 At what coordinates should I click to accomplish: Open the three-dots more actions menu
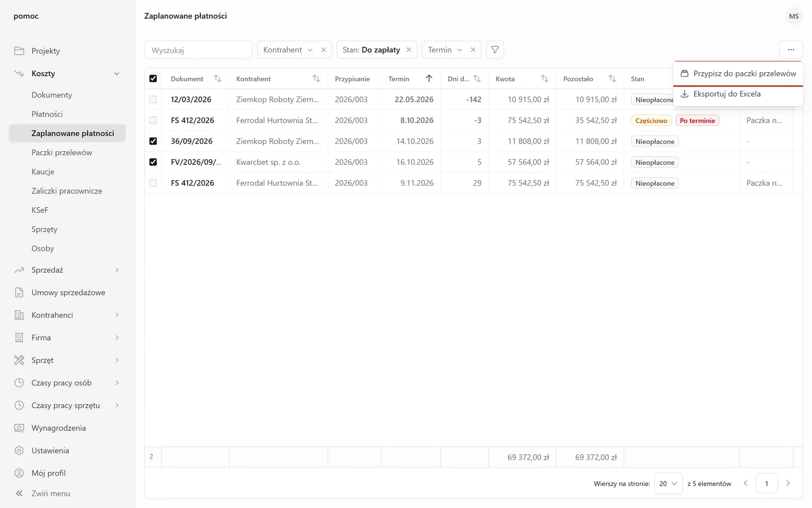791,50
